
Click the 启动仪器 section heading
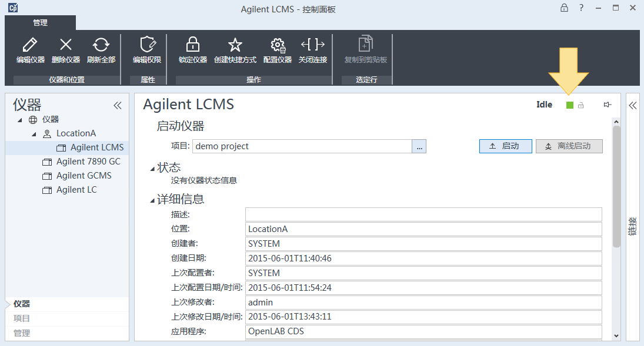click(181, 126)
